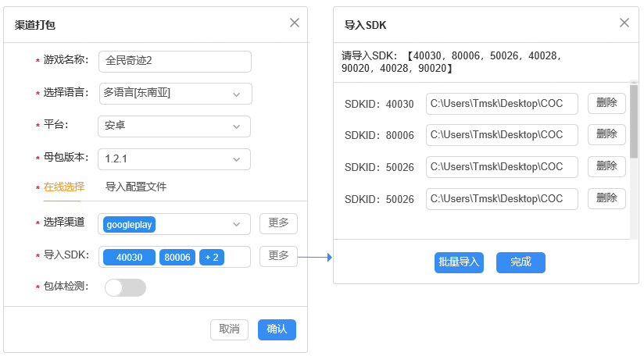Switch to the 导入配置文件 tab
644x356 pixels.
click(x=136, y=187)
